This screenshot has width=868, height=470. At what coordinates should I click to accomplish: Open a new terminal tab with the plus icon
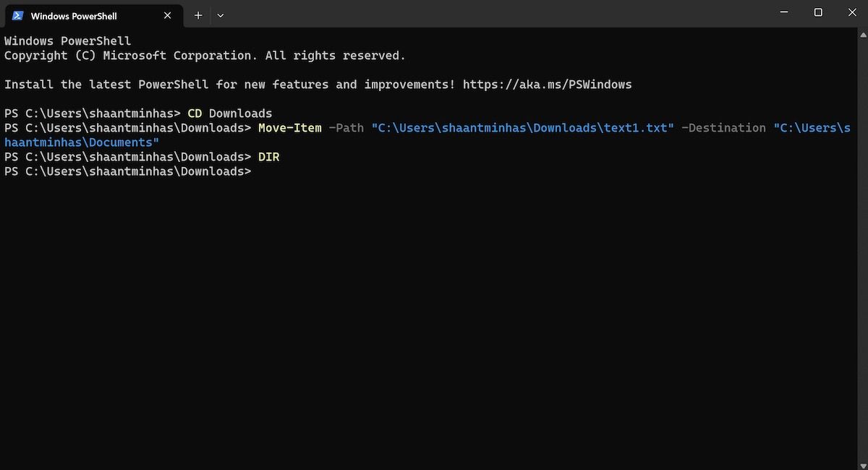click(x=197, y=14)
